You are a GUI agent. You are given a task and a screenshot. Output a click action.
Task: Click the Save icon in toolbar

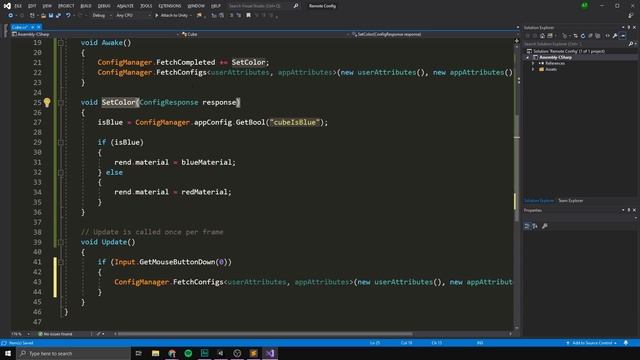coord(51,16)
